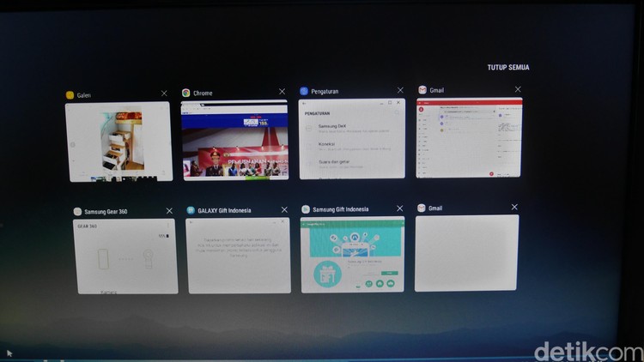Image resolution: width=644 pixels, height=362 pixels.
Task: Click the Gmail icon above the blank card
Action: 421,208
